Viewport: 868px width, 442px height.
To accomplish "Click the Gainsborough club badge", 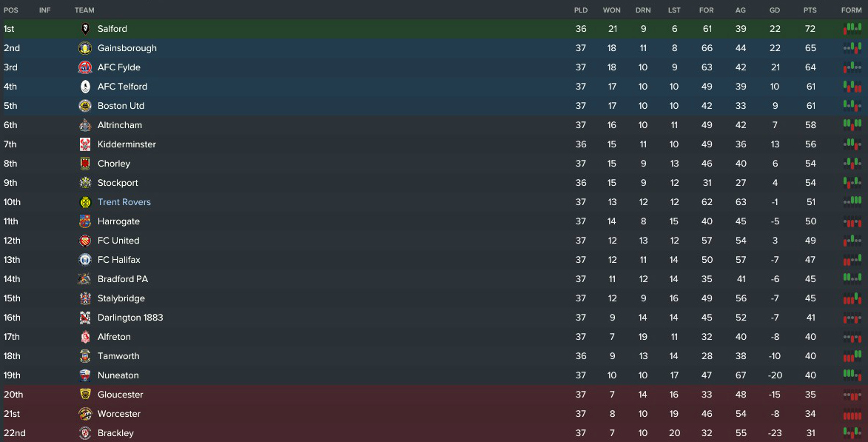I will pos(85,48).
